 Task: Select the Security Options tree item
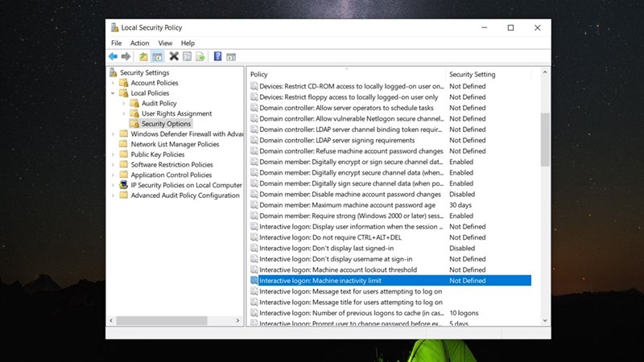pos(166,124)
